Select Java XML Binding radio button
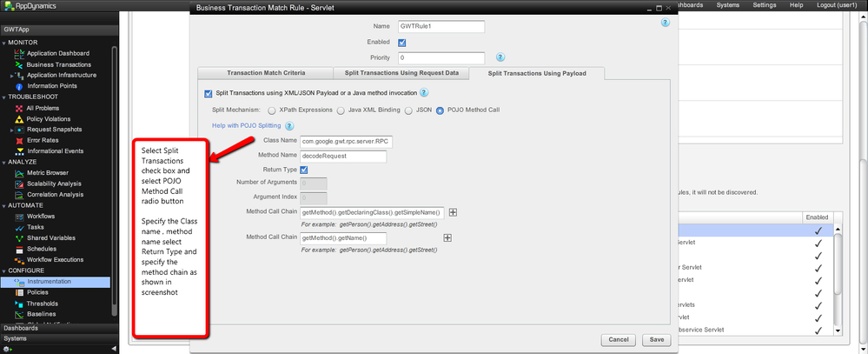The width and height of the screenshot is (868, 354). 341,110
